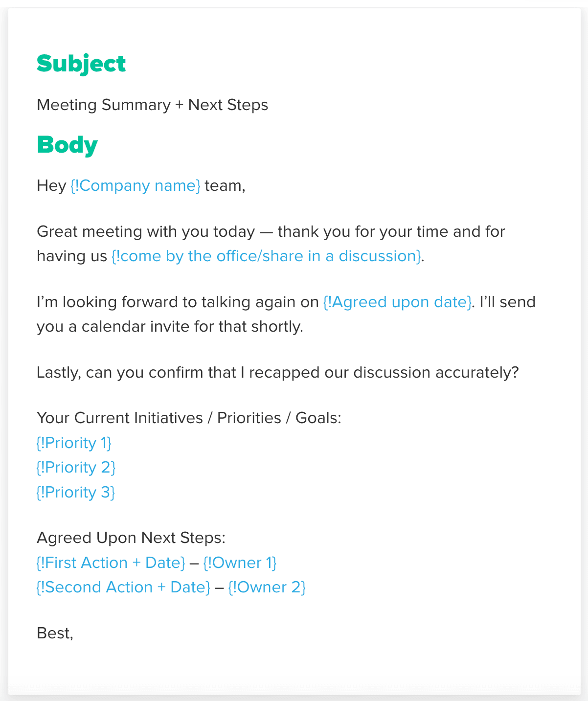Viewport: 588px width, 701px height.
Task: Click the {!Priority 1} placeholder
Action: point(74,443)
